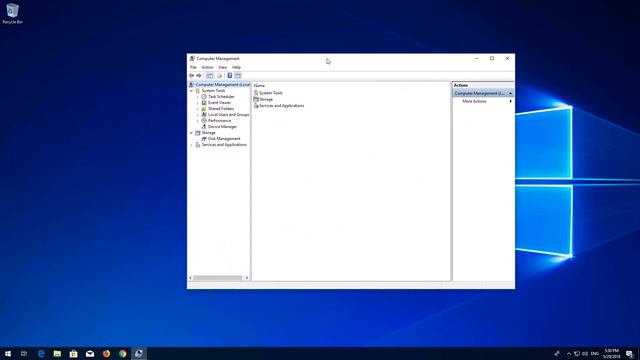640x360 pixels.
Task: Click the blue Help toolbar icon
Action: tap(230, 76)
